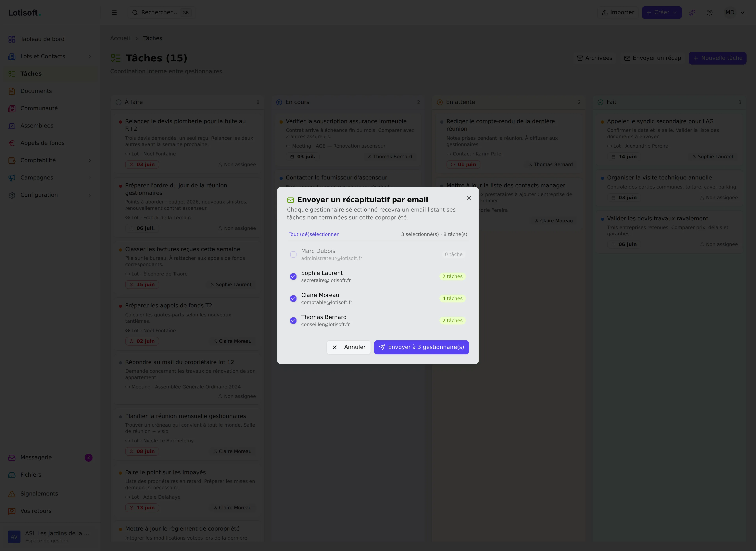Click Sophie Laurent assignee on 14 juin card
The height and width of the screenshot is (551, 756).
tap(713, 157)
